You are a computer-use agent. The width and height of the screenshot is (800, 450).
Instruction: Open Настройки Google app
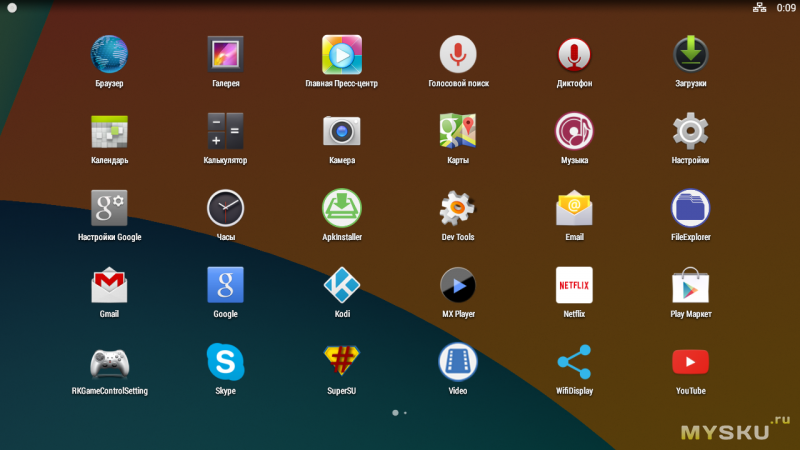(109, 208)
